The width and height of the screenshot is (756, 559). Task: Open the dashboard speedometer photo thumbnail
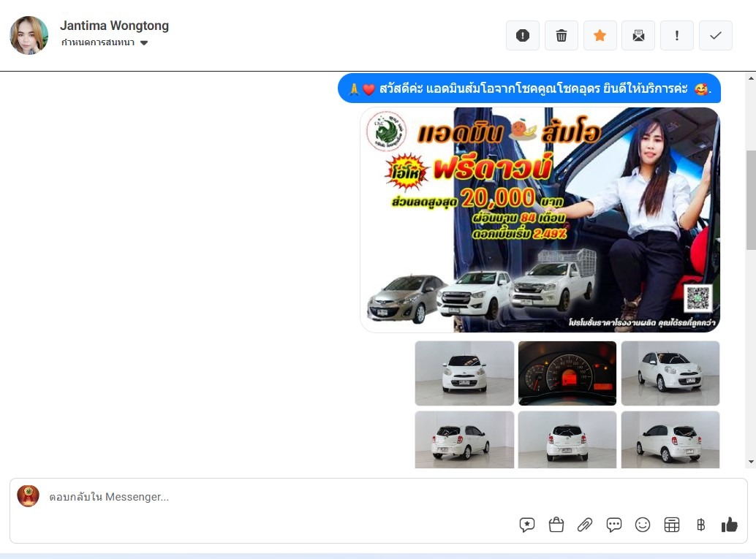point(567,373)
